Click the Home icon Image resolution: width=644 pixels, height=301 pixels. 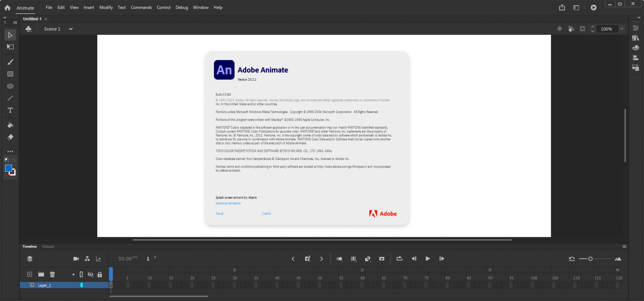point(7,8)
